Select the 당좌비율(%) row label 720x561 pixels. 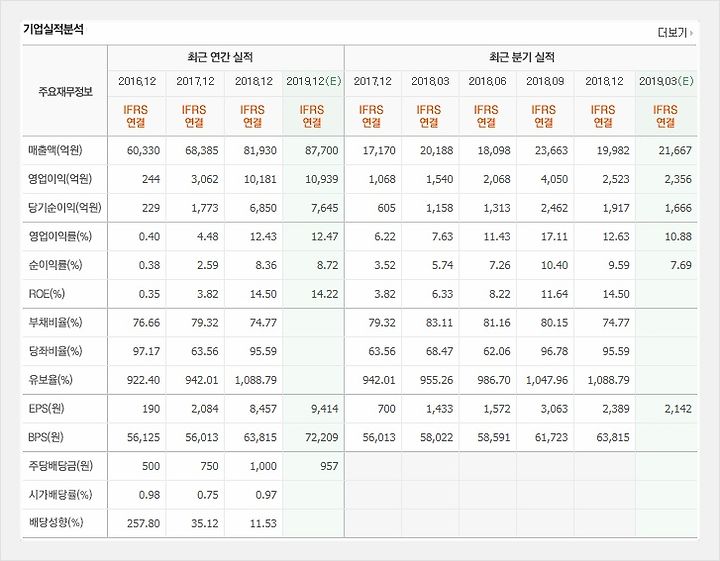(x=55, y=351)
